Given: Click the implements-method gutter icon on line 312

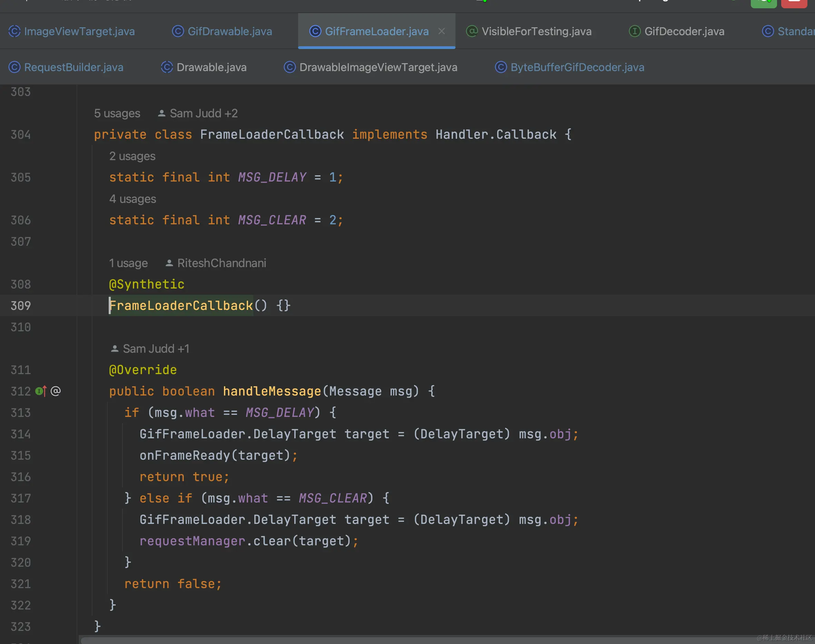Looking at the screenshot, I should click(x=41, y=391).
